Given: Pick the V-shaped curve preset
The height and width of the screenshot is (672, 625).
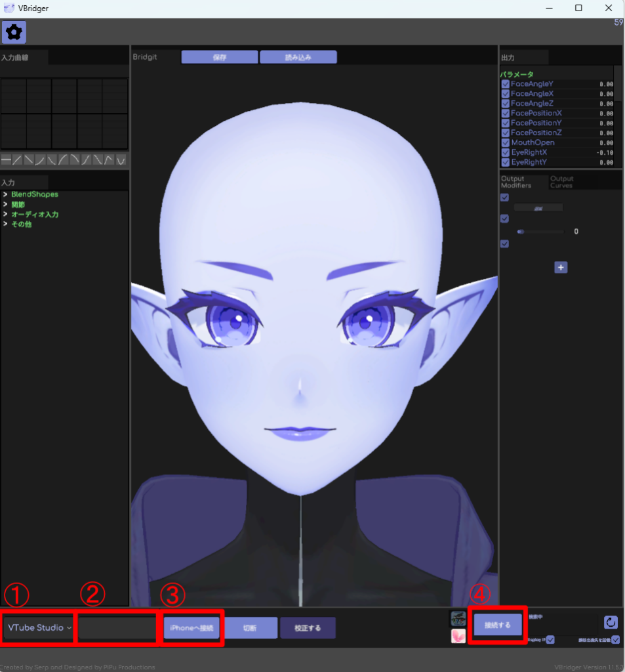Looking at the screenshot, I should pos(121,159).
